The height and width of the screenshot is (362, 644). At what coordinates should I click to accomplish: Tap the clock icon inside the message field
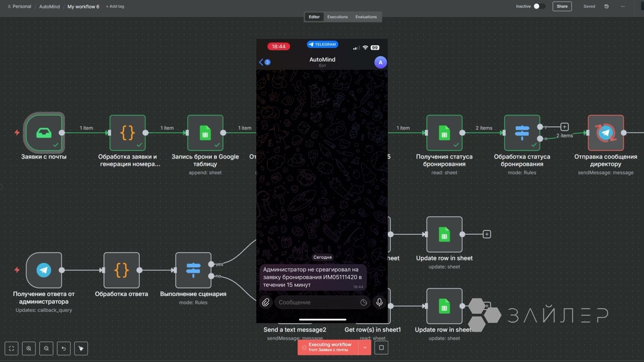[x=364, y=303]
